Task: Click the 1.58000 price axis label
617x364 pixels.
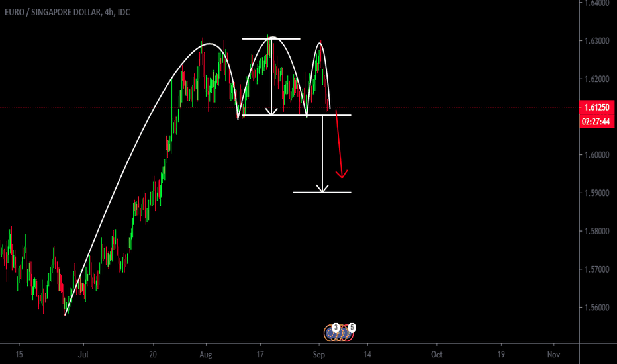Action: [x=596, y=232]
